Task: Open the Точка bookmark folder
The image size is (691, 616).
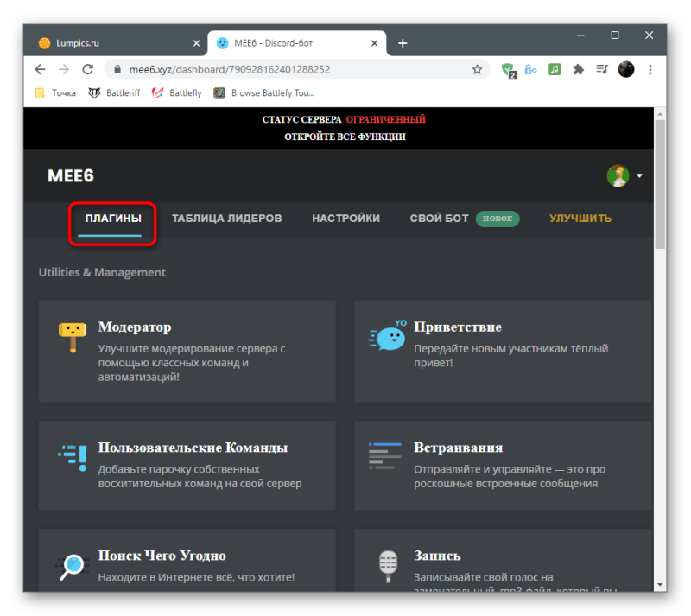Action: [x=55, y=93]
